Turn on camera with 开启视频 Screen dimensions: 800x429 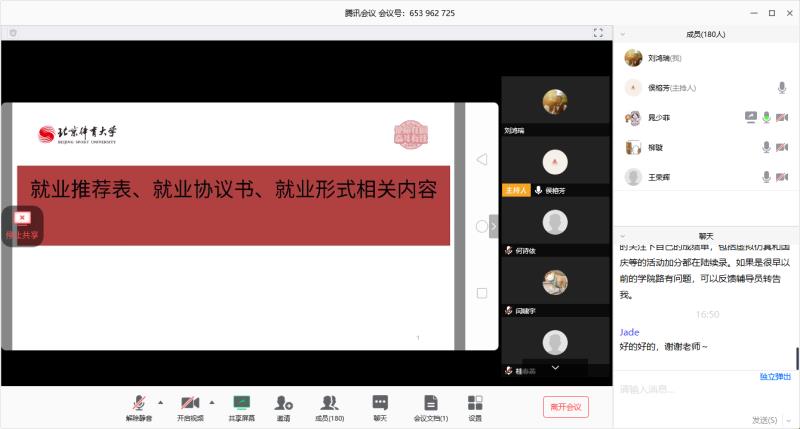(190, 403)
